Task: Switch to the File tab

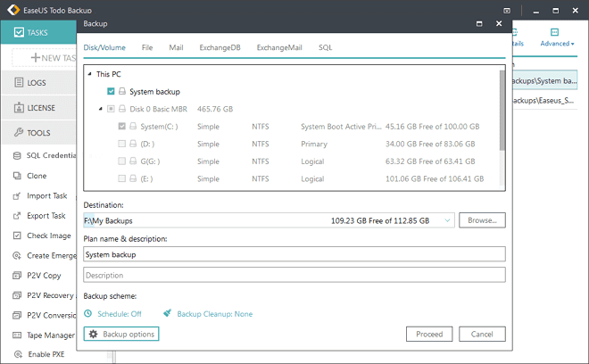Action: (x=147, y=47)
